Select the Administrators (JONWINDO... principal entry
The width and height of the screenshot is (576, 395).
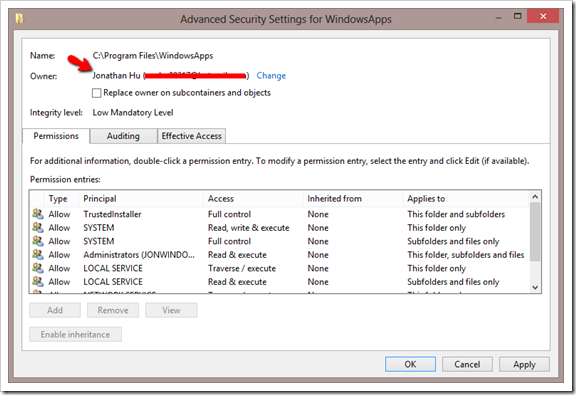139,255
